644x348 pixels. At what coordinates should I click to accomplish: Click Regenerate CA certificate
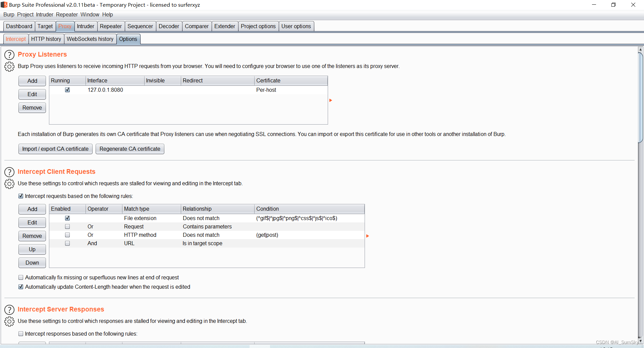click(x=130, y=149)
